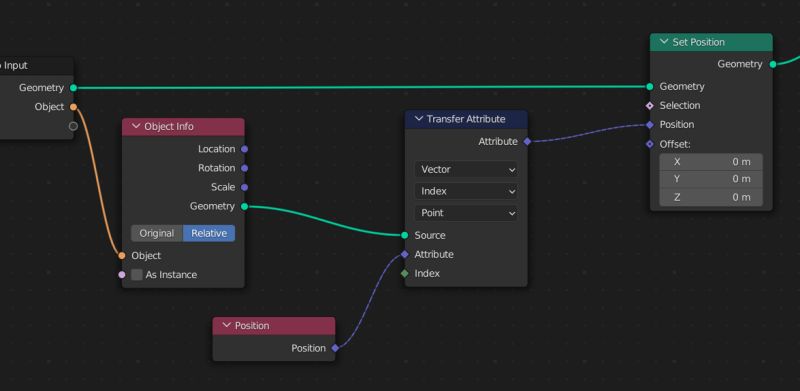Click Object Info Rotation output socket
Viewport: 800px width, 391px height.
(244, 168)
